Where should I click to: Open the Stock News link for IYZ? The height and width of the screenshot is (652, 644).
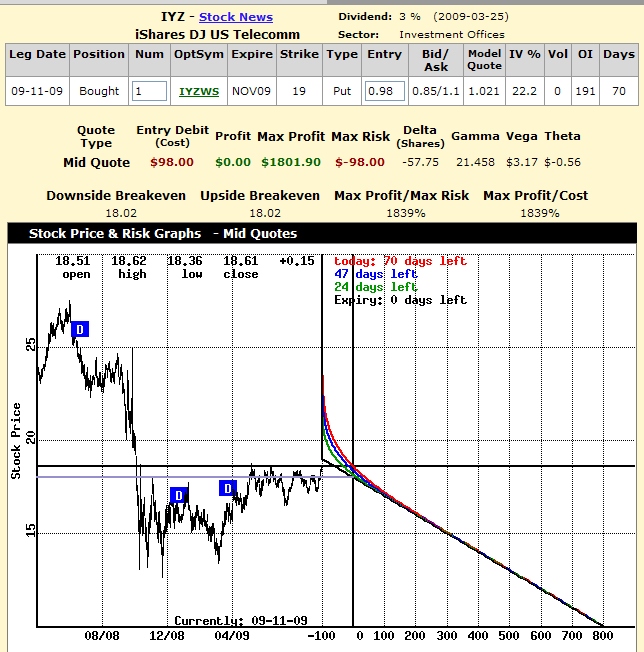point(236,17)
